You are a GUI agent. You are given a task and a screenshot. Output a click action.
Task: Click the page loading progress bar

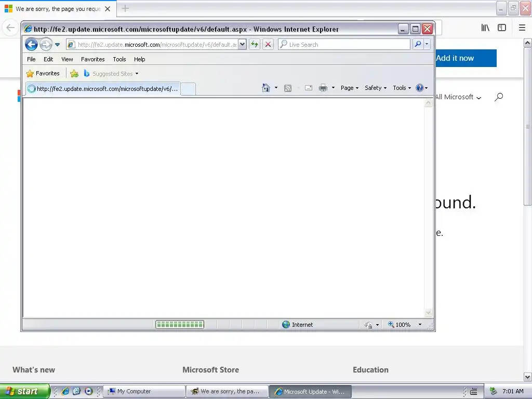pyautogui.click(x=179, y=325)
